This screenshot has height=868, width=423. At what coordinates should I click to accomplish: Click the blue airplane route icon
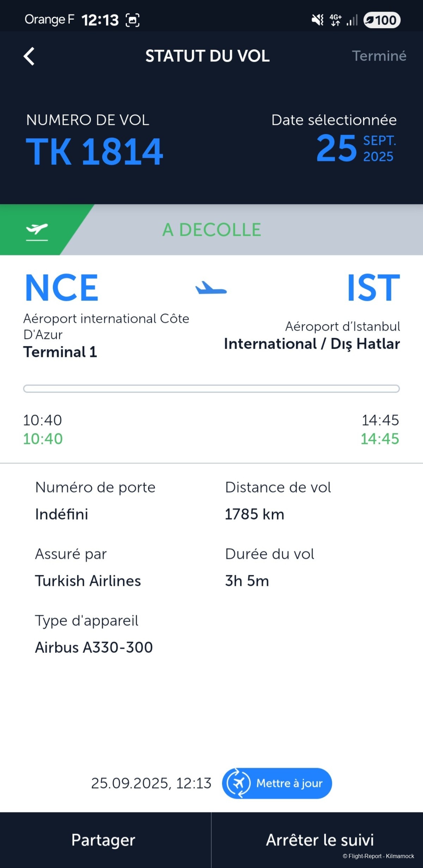point(211,288)
